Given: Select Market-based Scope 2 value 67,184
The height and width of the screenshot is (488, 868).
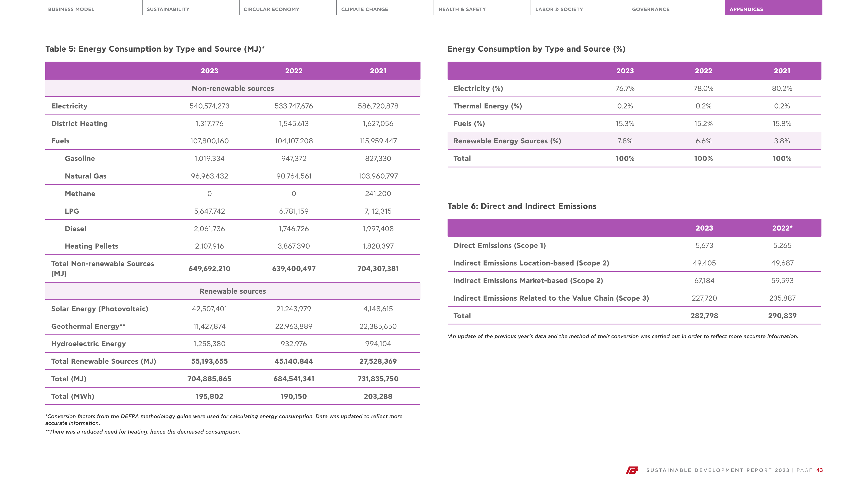Looking at the screenshot, I should tap(704, 280).
